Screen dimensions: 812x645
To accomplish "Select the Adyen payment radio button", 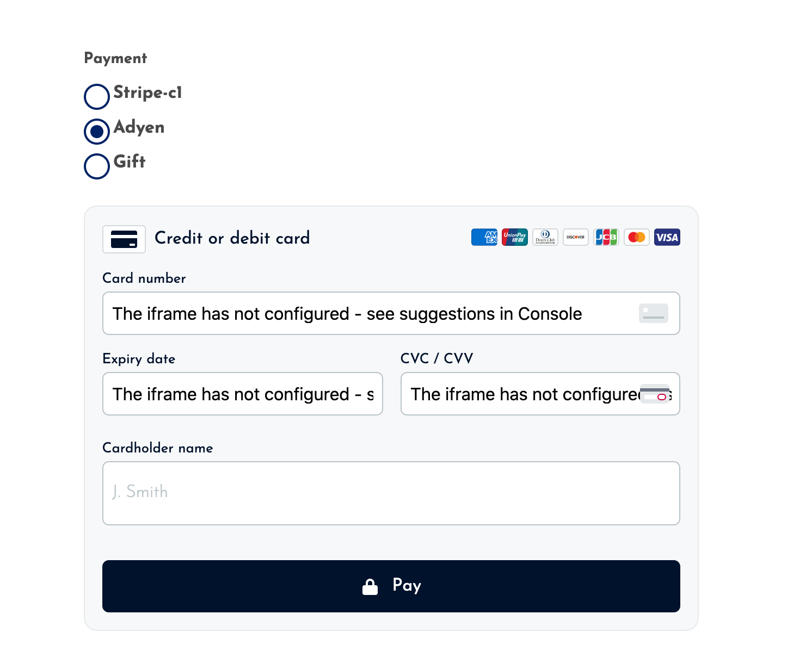I will coord(97,132).
